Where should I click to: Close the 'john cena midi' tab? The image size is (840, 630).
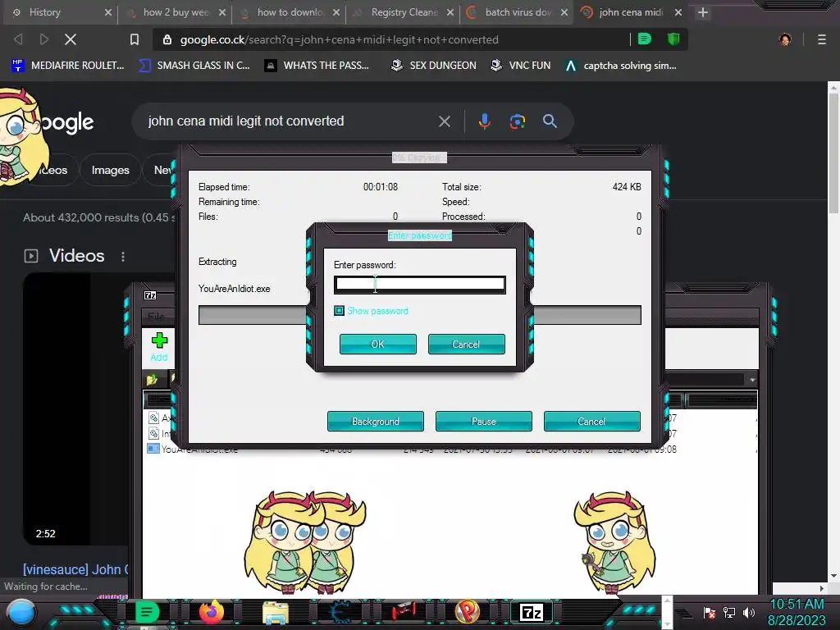click(678, 12)
